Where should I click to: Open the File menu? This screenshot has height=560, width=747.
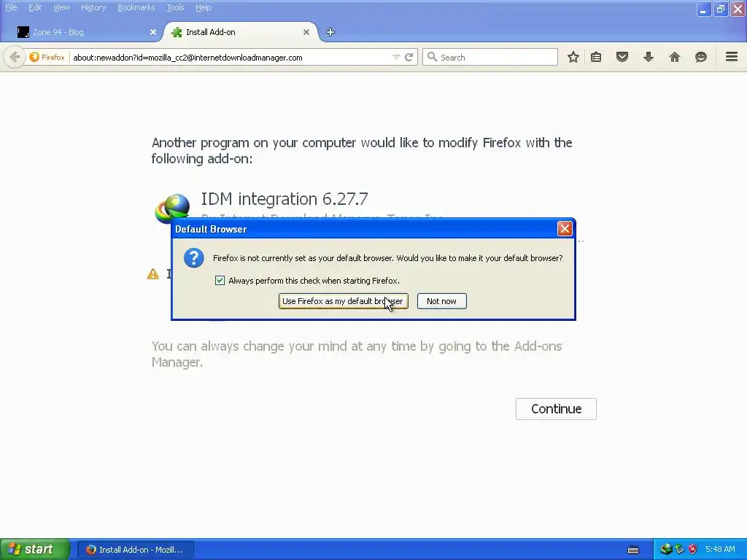11,7
